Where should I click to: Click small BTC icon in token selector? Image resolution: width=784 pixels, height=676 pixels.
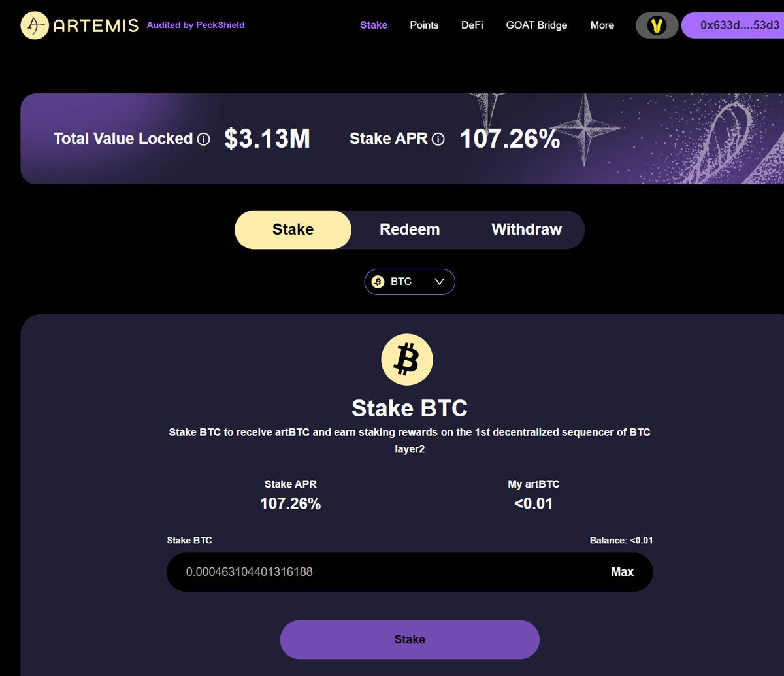point(378,282)
